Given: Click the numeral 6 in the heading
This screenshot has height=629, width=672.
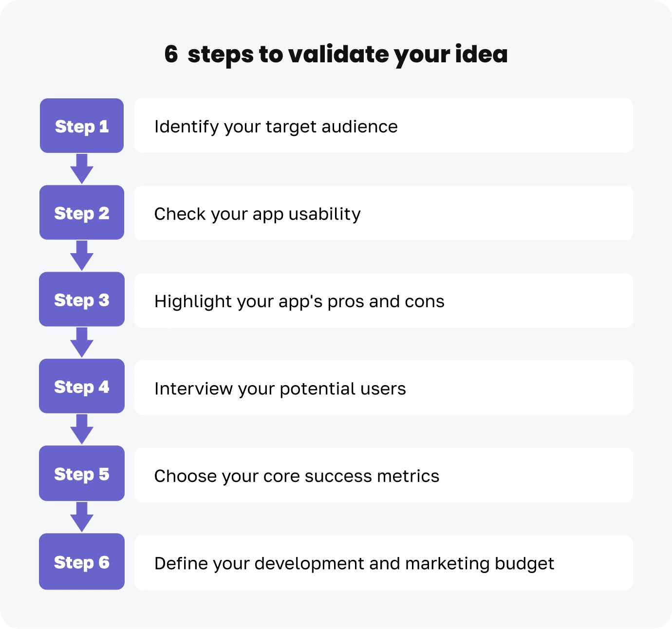Looking at the screenshot, I should pyautogui.click(x=171, y=54).
